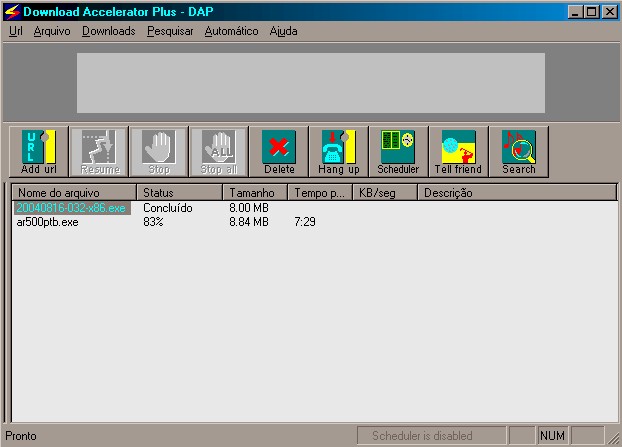Click the Resume toolbar icon
The width and height of the screenshot is (622, 447).
(99, 152)
